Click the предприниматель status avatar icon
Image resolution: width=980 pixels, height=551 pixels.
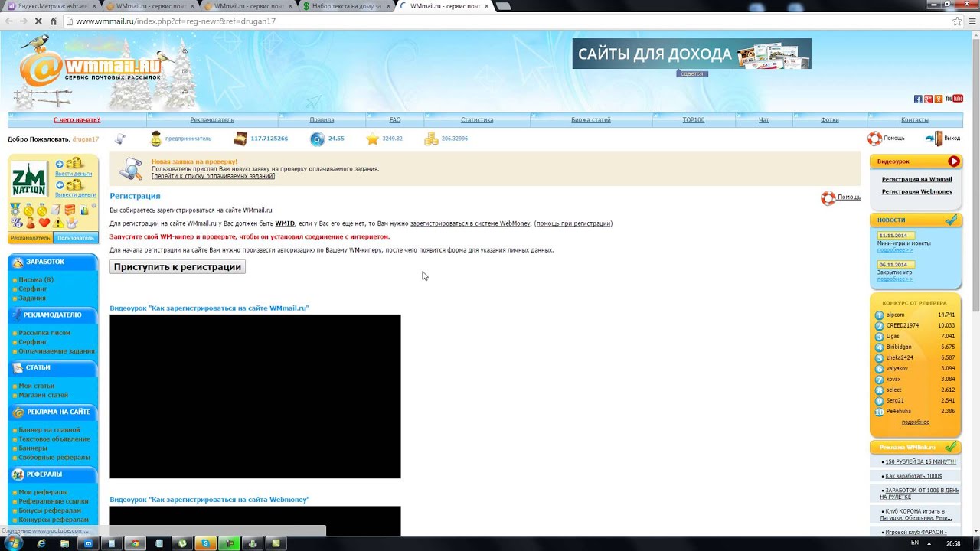click(156, 139)
